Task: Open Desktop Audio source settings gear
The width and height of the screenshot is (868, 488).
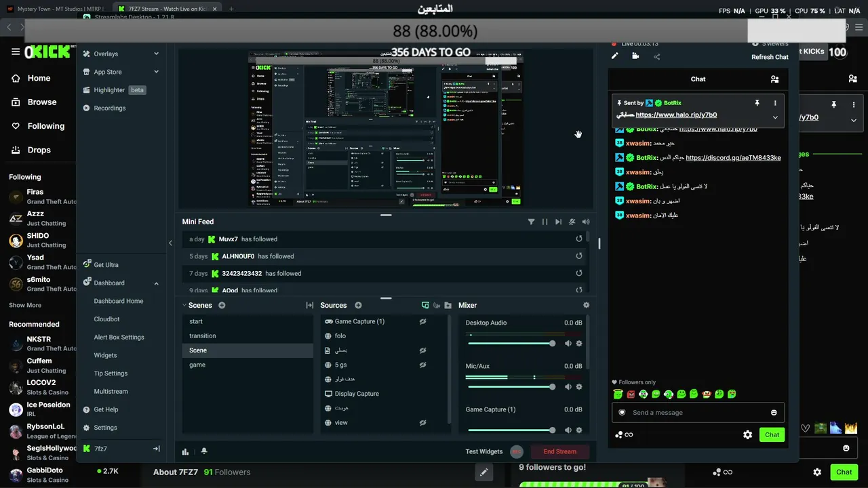Action: pos(579,344)
